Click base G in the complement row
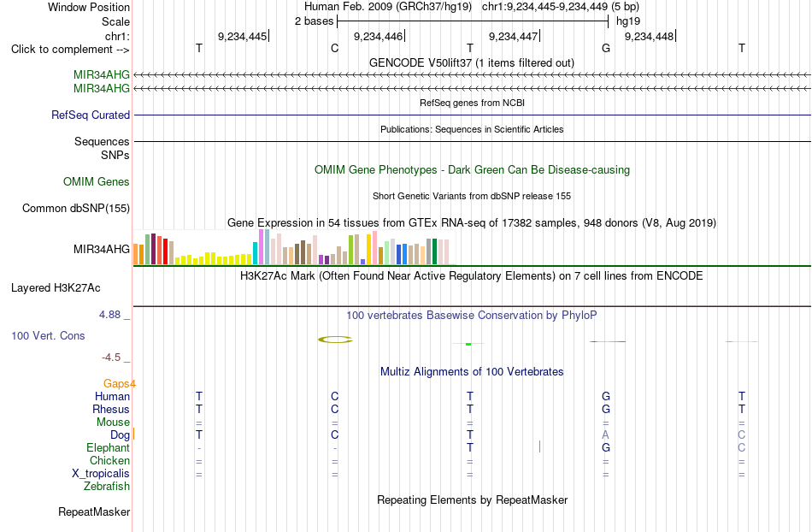Image resolution: width=812 pixels, height=532 pixels. pos(606,48)
